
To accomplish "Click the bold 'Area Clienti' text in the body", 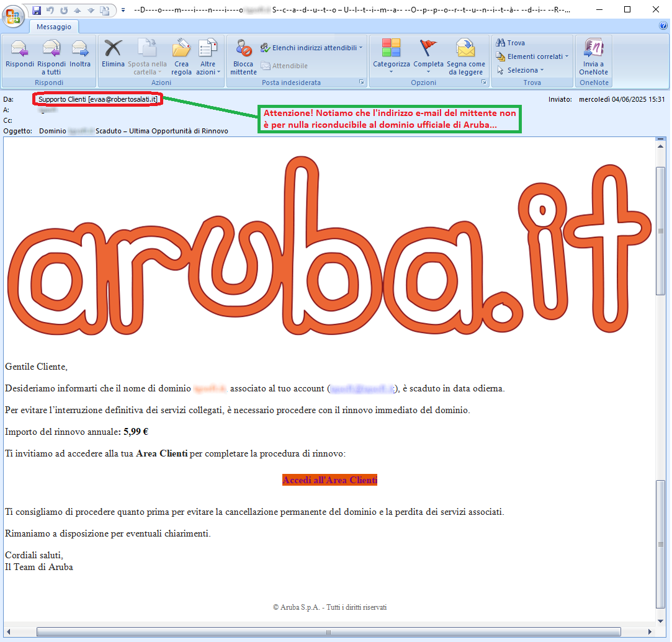I will [x=161, y=453].
